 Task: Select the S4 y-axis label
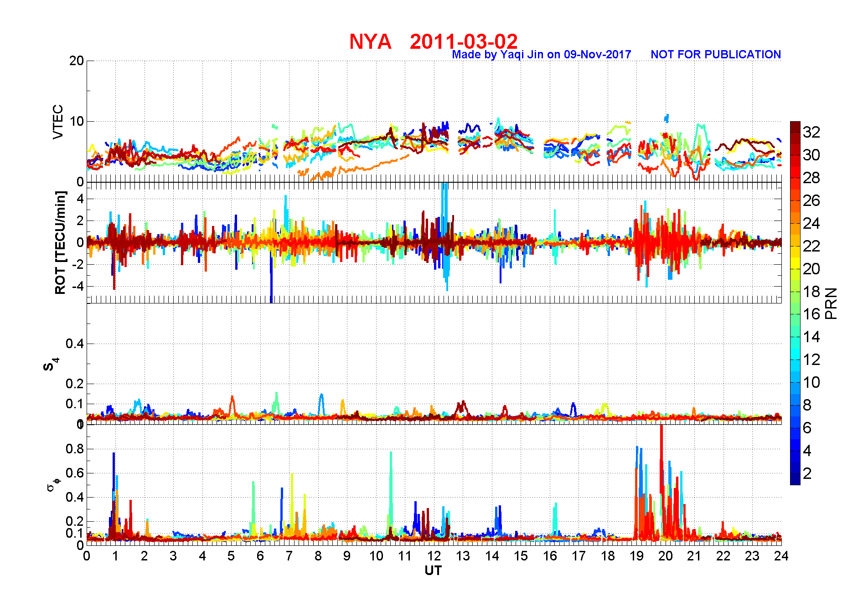[x=50, y=365]
